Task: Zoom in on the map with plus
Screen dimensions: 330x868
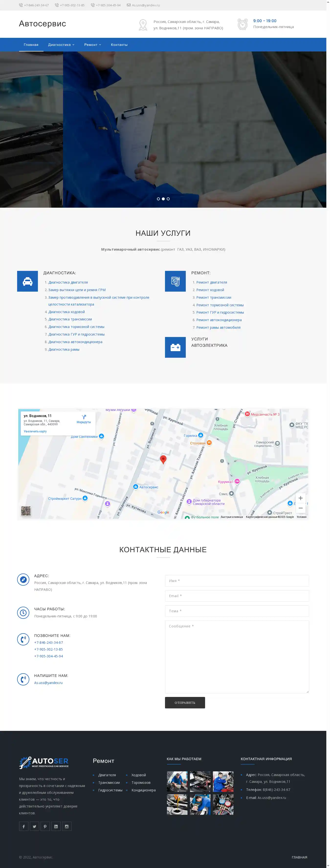Action: click(x=300, y=498)
